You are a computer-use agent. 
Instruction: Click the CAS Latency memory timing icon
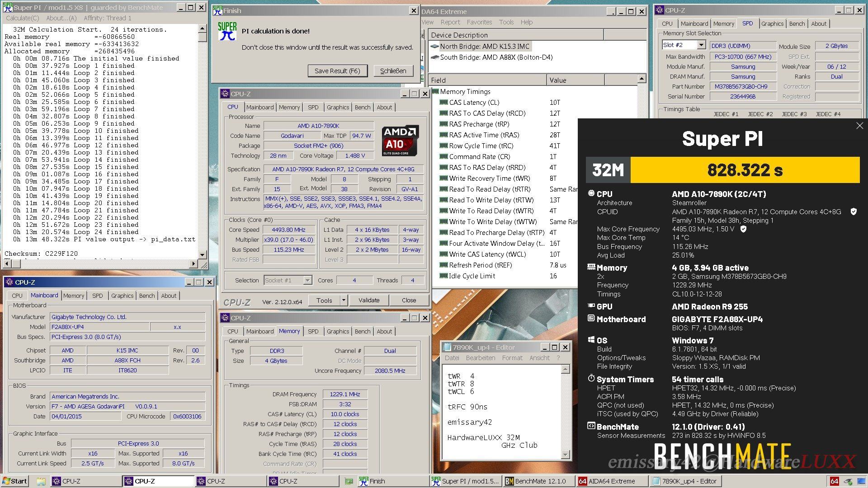click(x=443, y=103)
